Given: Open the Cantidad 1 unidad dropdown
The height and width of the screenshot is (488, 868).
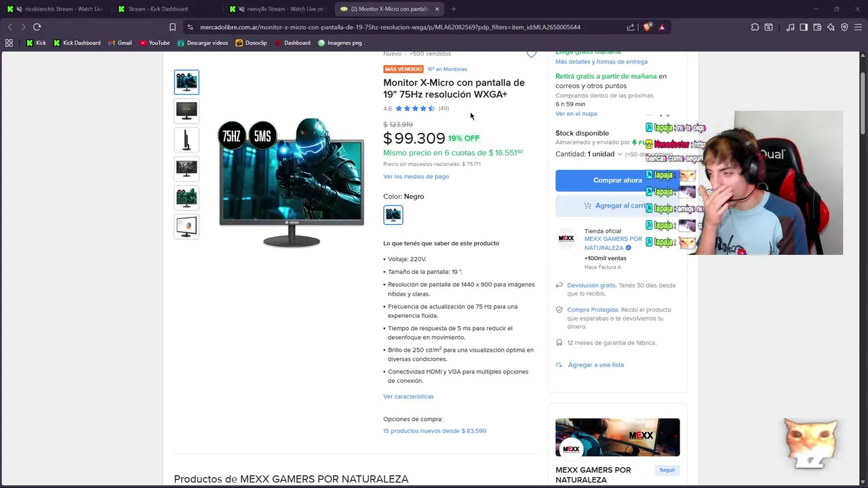Looking at the screenshot, I should click(x=589, y=154).
